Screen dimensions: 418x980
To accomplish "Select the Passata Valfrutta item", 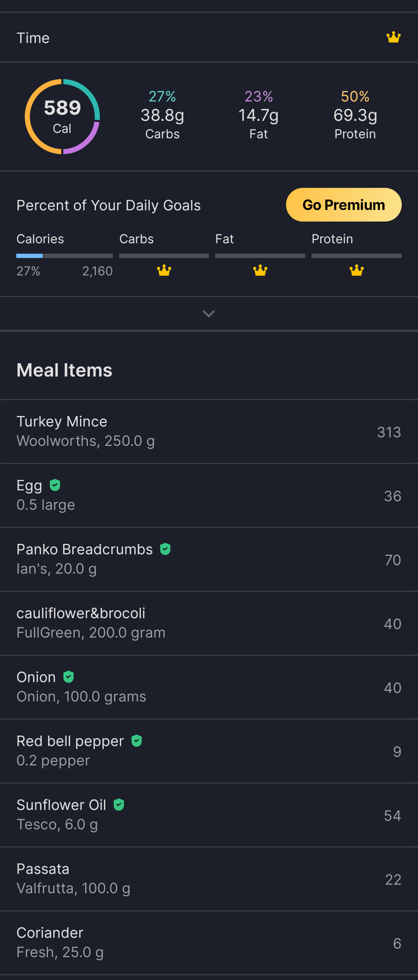I will pos(209,879).
